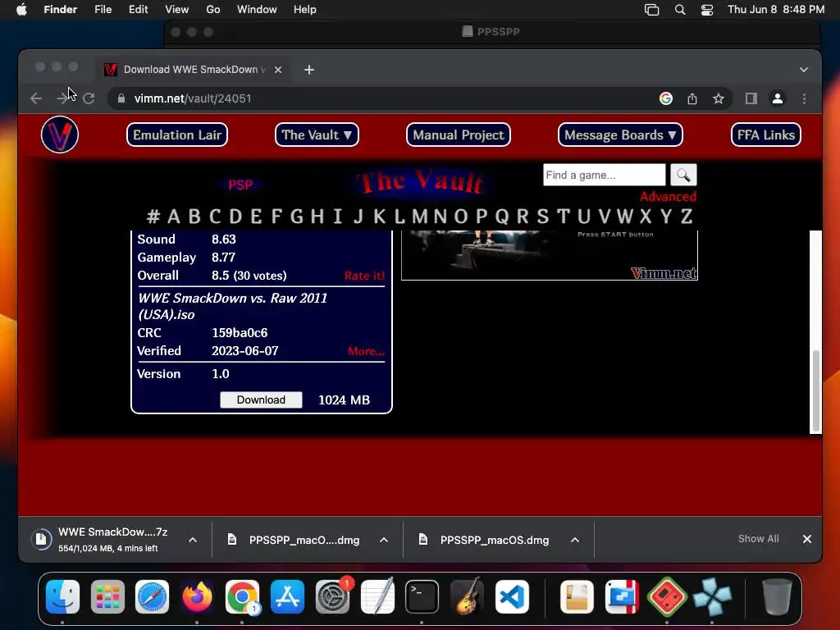The height and width of the screenshot is (630, 840).
Task: Launch GarageBand from the Dock
Action: (x=467, y=596)
